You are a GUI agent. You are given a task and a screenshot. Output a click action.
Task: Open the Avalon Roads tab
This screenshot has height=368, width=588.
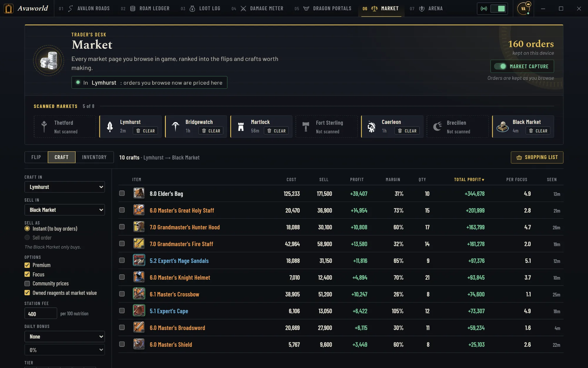click(x=88, y=9)
